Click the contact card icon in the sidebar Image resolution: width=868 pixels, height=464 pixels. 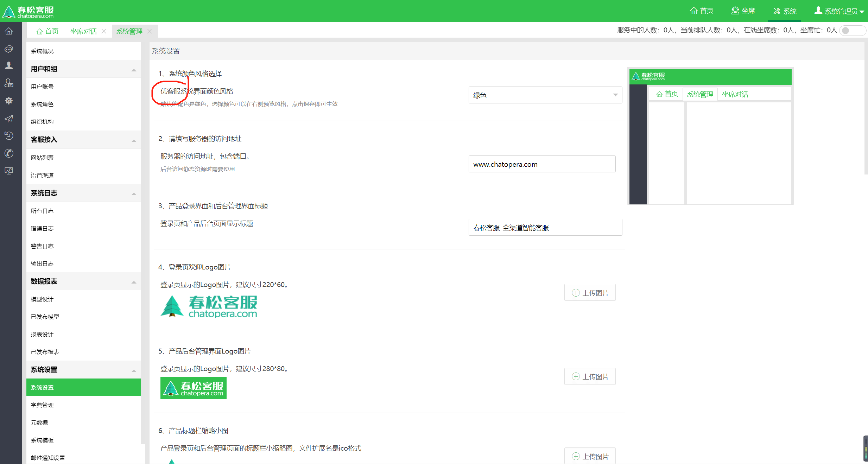(x=9, y=83)
